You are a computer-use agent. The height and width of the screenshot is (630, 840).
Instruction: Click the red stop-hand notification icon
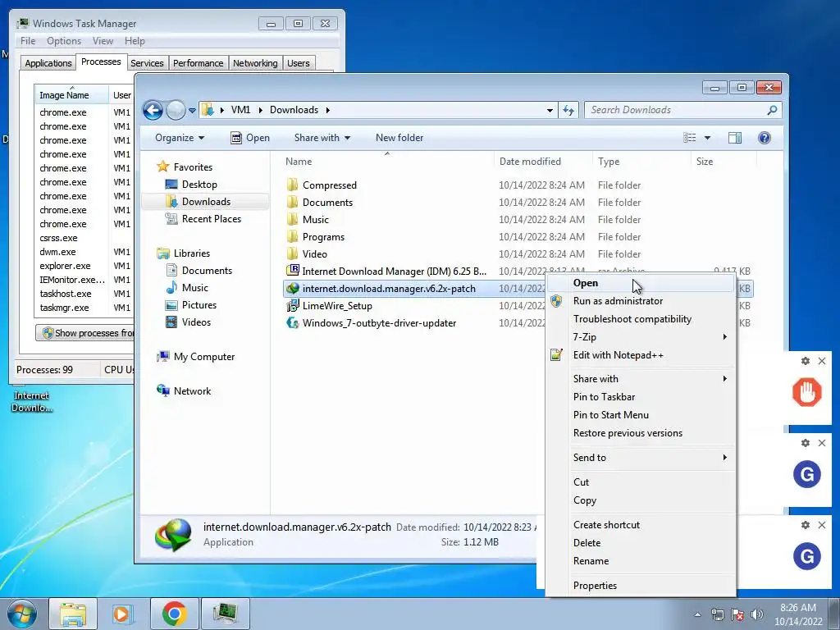[x=807, y=392]
